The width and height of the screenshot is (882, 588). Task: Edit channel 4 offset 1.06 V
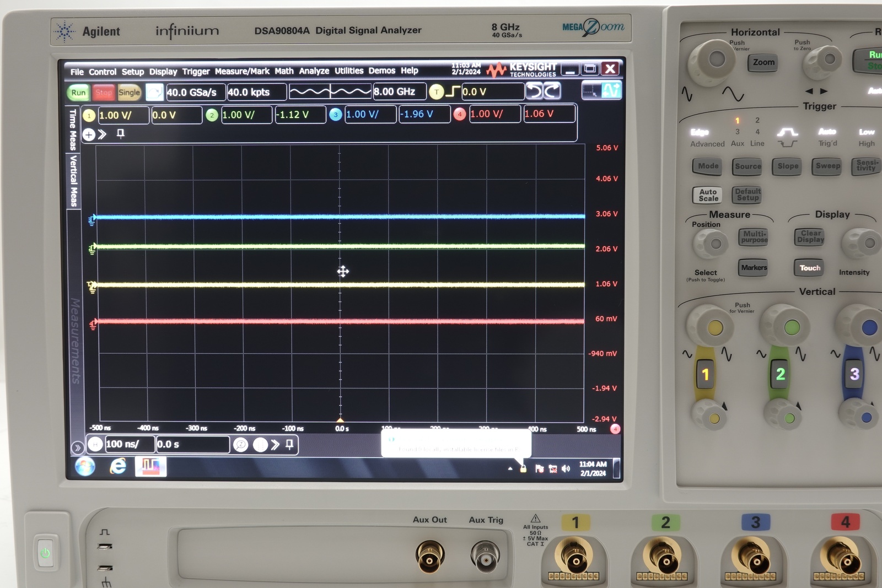pos(549,114)
